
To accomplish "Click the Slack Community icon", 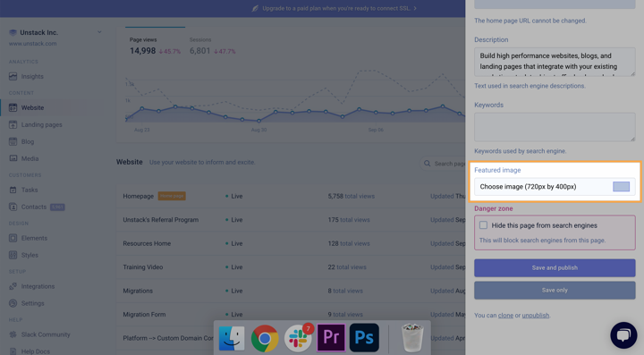I will tap(13, 334).
